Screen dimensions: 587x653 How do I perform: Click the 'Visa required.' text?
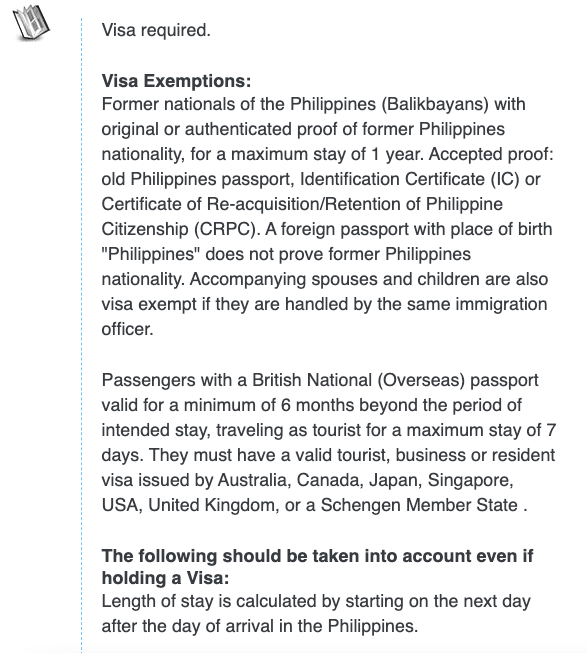coord(156,30)
